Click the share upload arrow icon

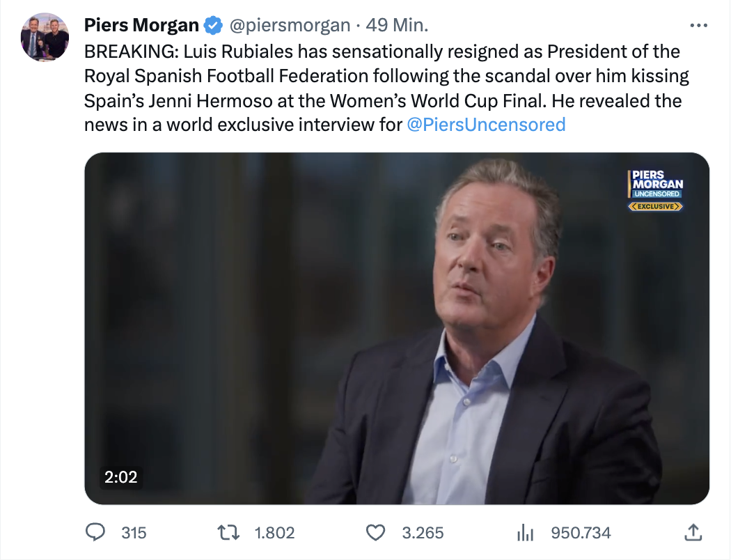pyautogui.click(x=693, y=533)
